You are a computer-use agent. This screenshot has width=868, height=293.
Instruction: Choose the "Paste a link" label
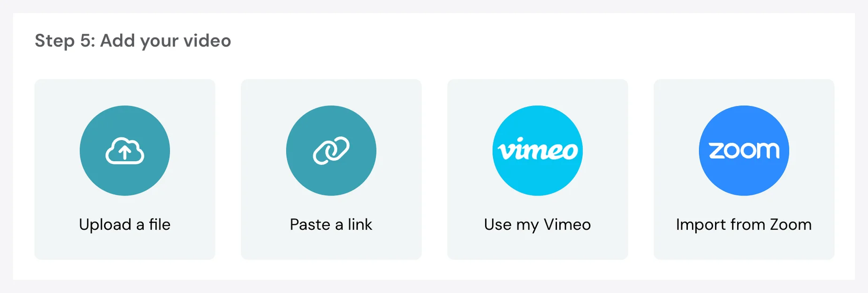click(x=331, y=225)
